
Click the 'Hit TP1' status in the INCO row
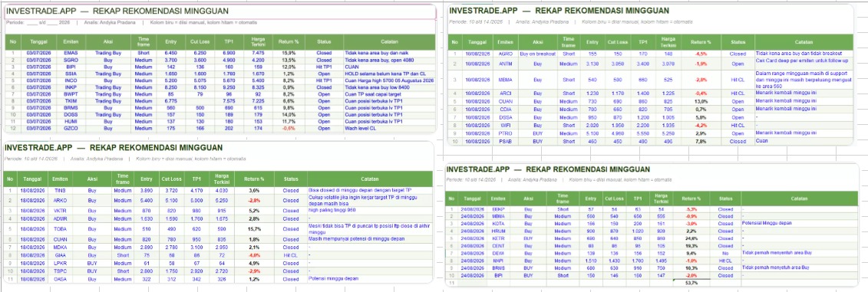coord(324,80)
